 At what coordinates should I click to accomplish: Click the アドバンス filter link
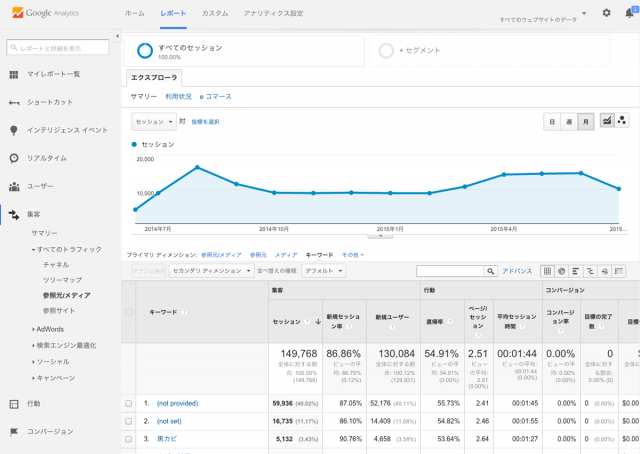pos(517,271)
